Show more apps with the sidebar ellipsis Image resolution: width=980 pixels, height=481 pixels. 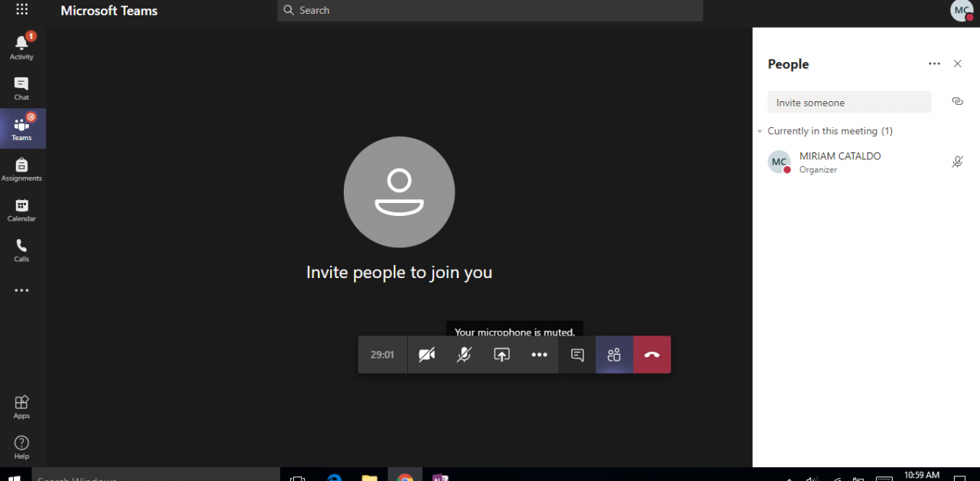[x=21, y=290]
